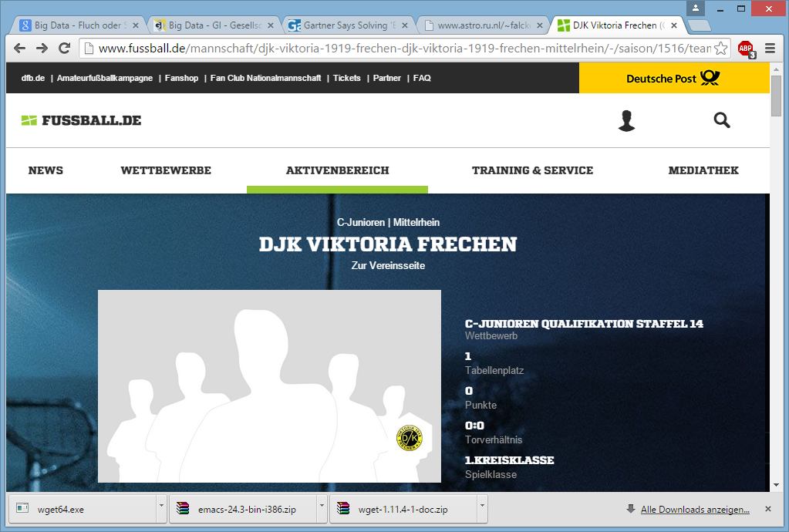
Task: Open the TRAINING & SERVICE menu
Action: (x=532, y=170)
